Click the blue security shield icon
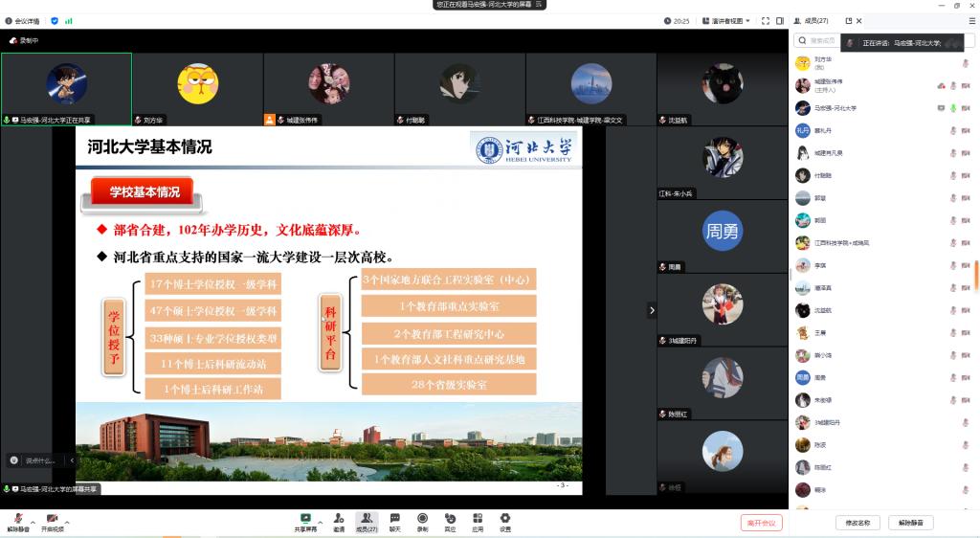The height and width of the screenshot is (538, 980). 55,20
